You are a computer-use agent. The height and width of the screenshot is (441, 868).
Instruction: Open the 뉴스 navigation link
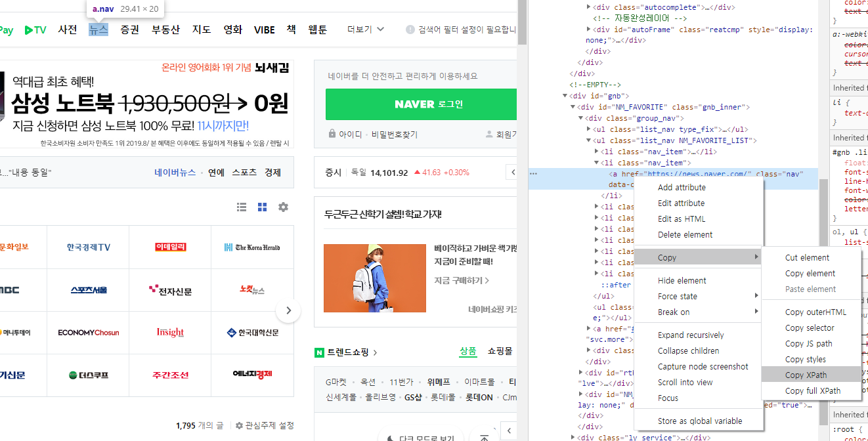[x=98, y=30]
